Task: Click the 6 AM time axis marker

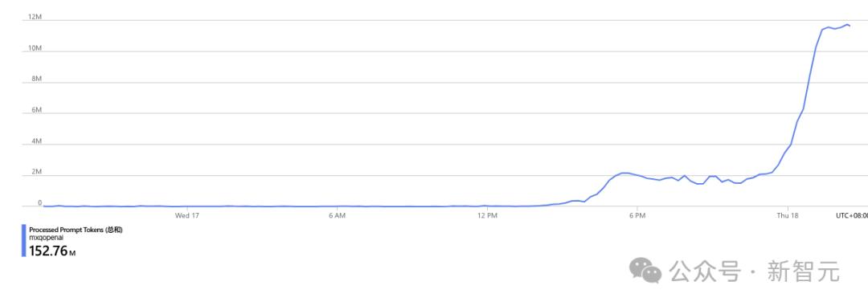Action: click(337, 215)
